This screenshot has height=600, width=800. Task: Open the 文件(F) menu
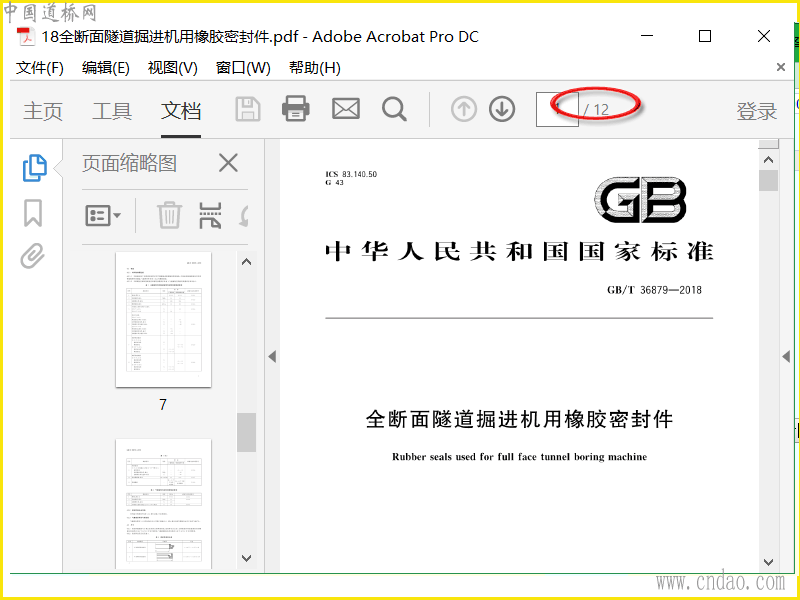40,68
